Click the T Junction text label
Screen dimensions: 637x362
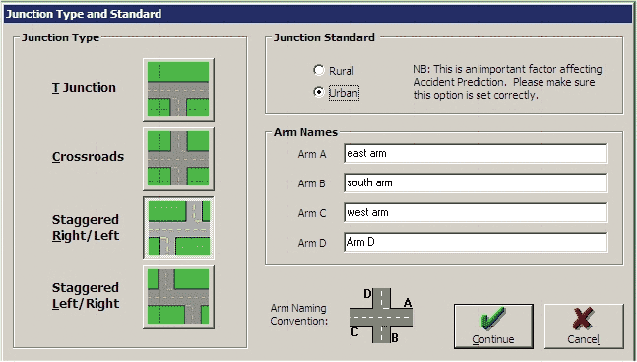[x=84, y=88]
